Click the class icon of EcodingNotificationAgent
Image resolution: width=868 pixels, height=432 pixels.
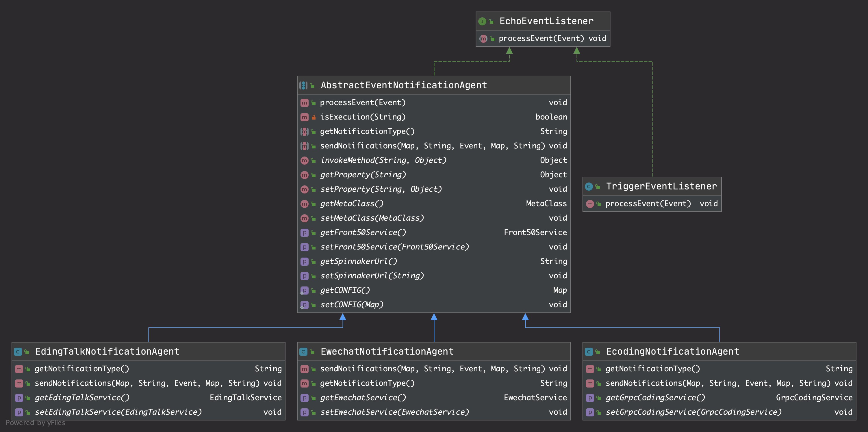pos(589,352)
